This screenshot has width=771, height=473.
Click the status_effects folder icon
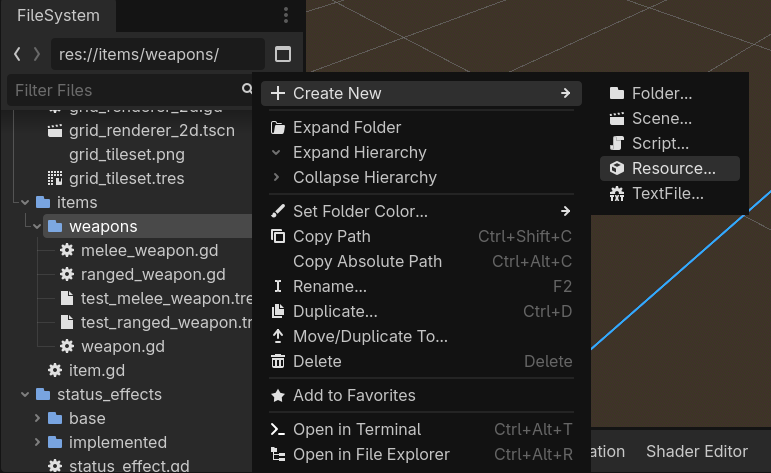(43, 394)
